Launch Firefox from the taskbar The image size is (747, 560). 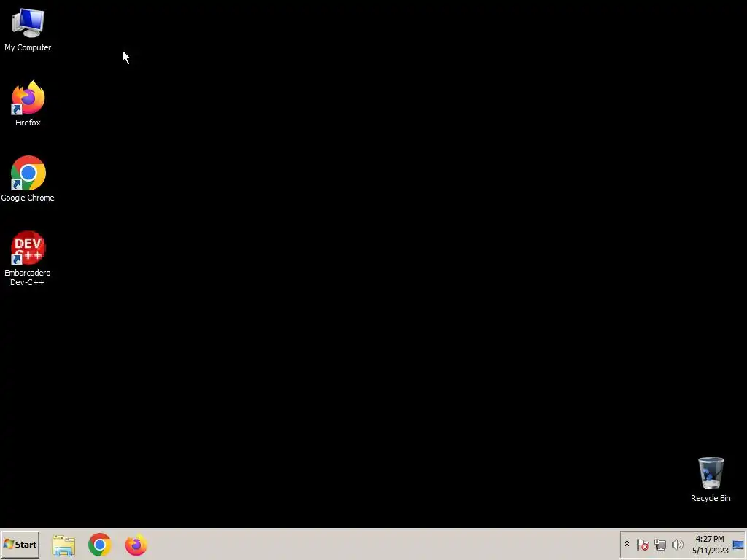click(x=136, y=545)
